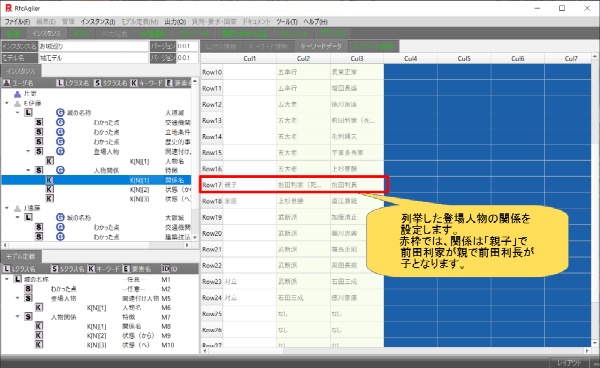This screenshot has width=600, height=368.
Task: Select model row 状態（から） M9
Action: click(99, 335)
